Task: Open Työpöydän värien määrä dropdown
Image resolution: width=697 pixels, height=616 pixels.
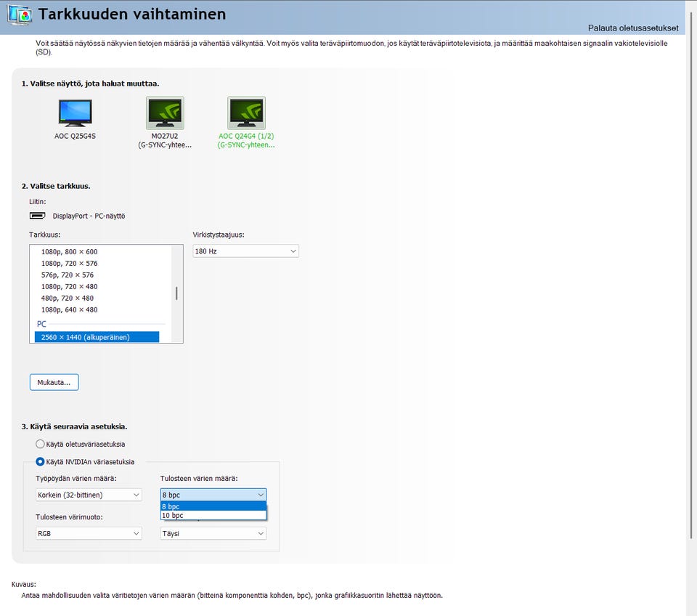Action: click(x=89, y=495)
